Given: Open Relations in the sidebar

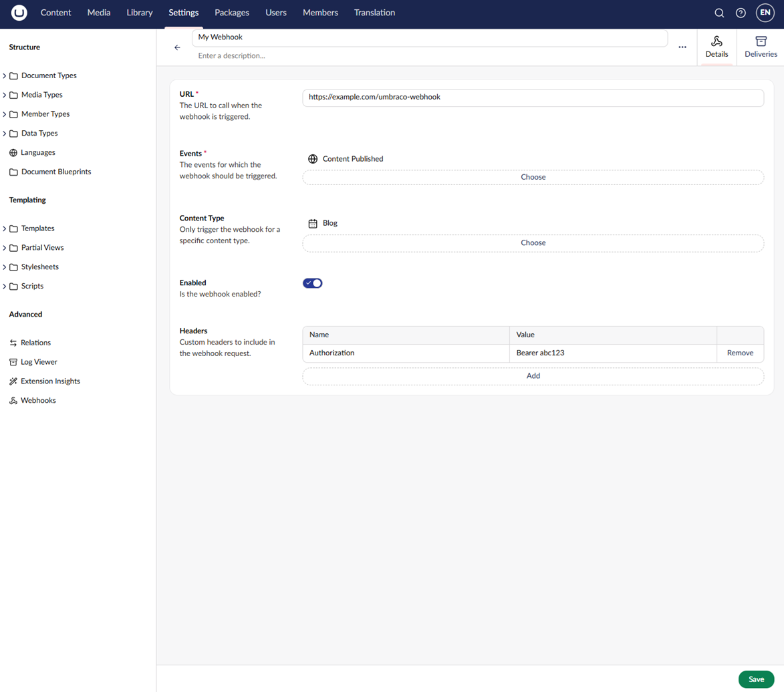Looking at the screenshot, I should [x=35, y=343].
